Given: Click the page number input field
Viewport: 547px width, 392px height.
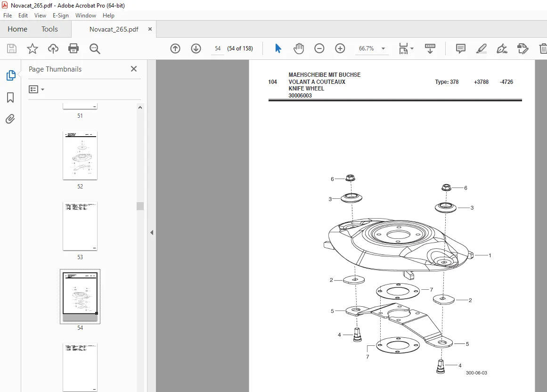Looking at the screenshot, I should (218, 49).
